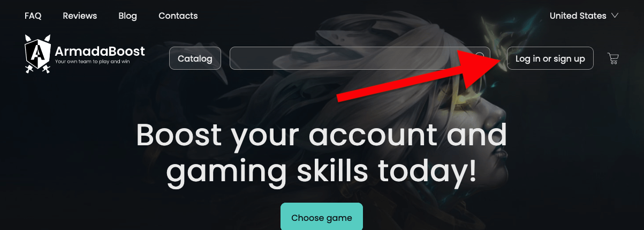Click the Log in or sign up button
The image size is (644, 230).
[550, 58]
